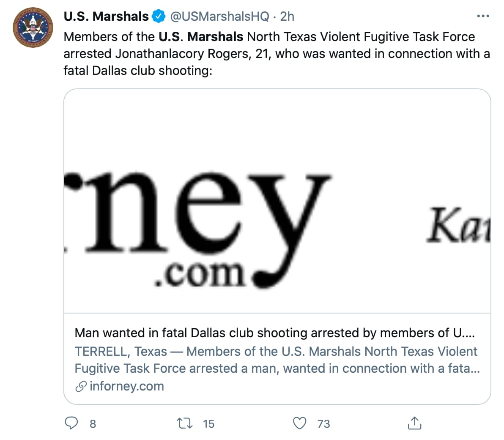Click the 2h tweet timestamp
This screenshot has width=504, height=440.
pyautogui.click(x=287, y=16)
